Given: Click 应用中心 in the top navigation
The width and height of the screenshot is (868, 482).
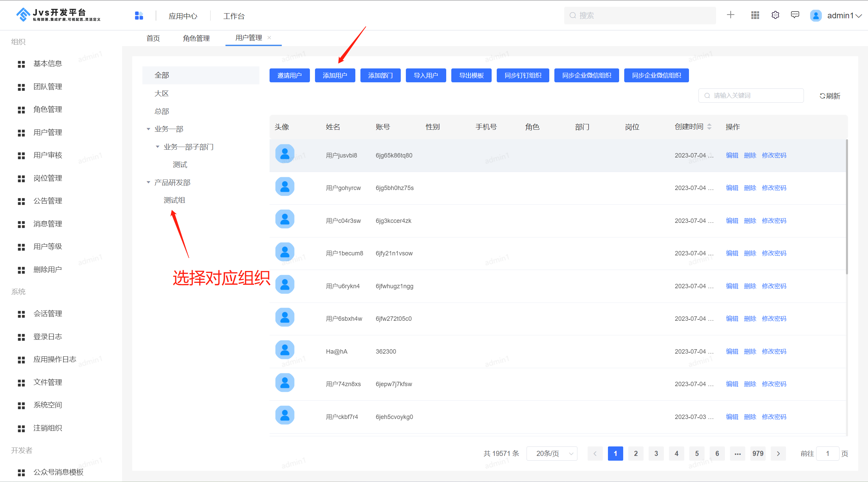Looking at the screenshot, I should [x=183, y=16].
